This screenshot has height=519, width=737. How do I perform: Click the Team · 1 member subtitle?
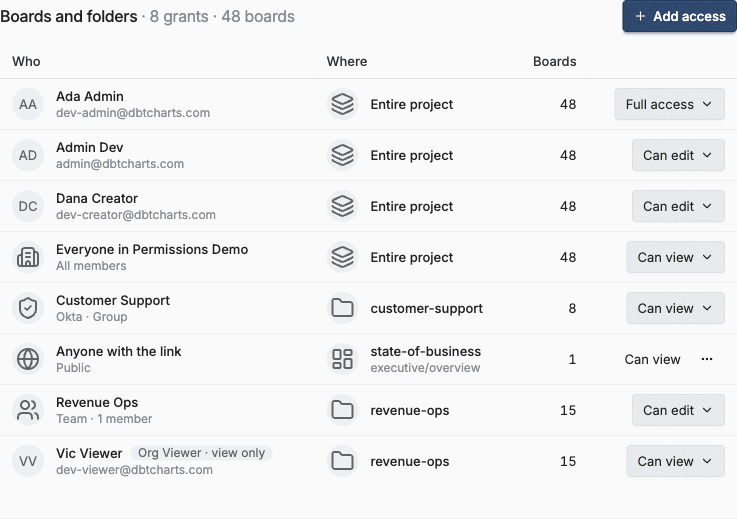tap(104, 419)
